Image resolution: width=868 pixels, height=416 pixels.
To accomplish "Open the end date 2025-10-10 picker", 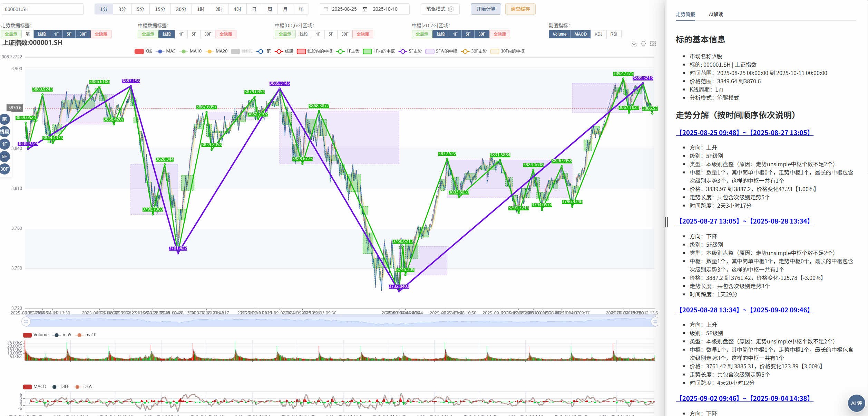I will [x=385, y=9].
